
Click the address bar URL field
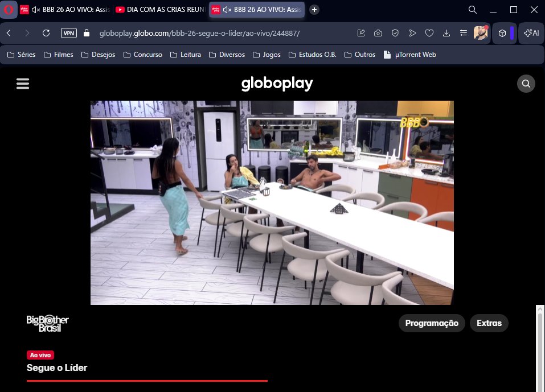(199, 34)
